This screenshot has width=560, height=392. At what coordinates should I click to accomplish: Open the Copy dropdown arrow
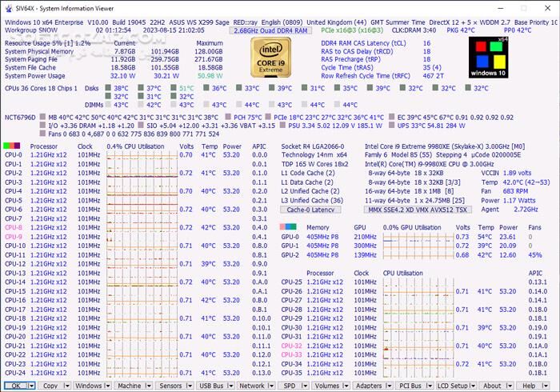66,386
